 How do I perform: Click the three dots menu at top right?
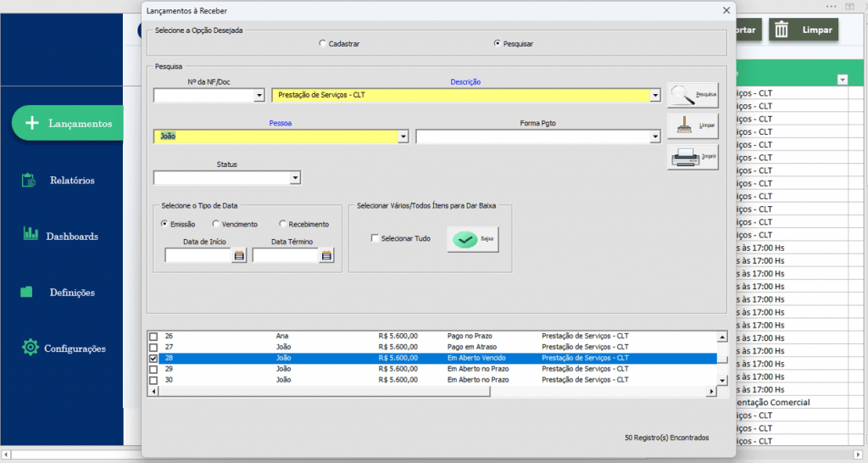point(831,7)
